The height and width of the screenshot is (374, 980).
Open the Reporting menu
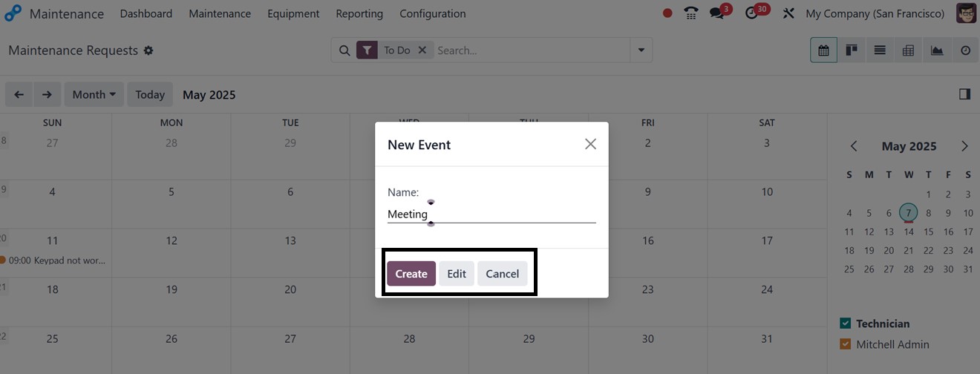click(x=359, y=13)
